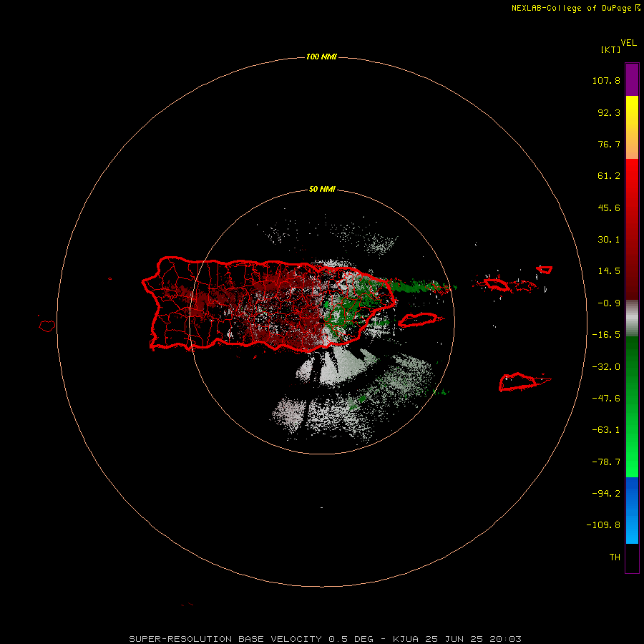Screen dimensions: 644x644
Task: Click the blue segment of the velocity color bar
Action: [x=632, y=510]
